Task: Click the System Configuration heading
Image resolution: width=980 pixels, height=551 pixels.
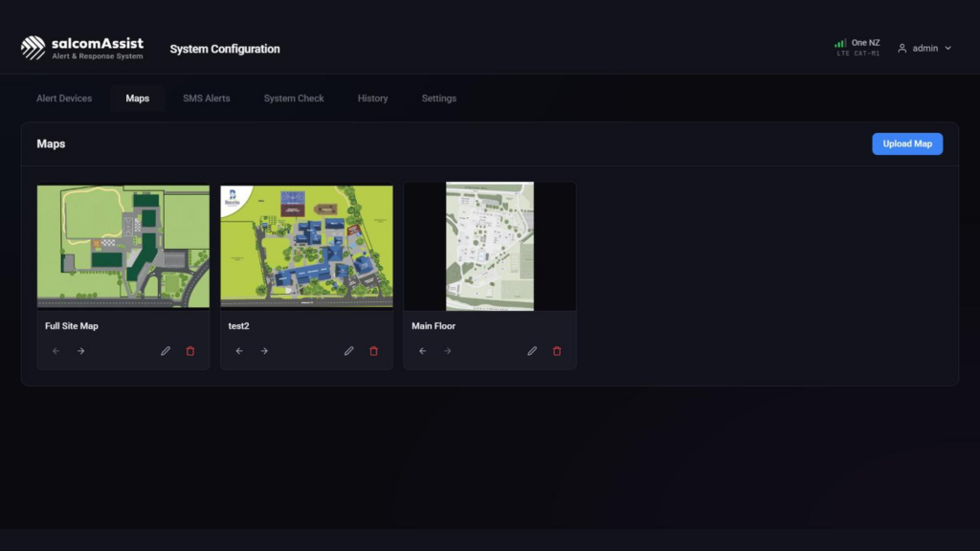Action: [x=225, y=49]
